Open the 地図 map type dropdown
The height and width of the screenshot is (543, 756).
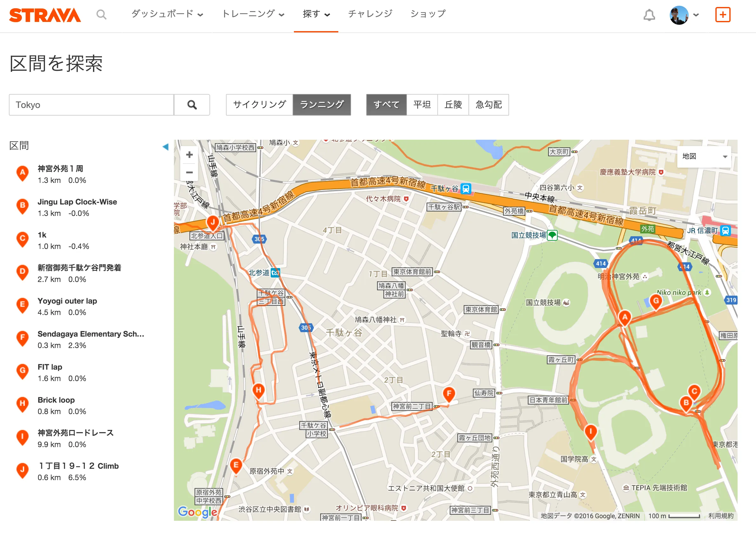(703, 157)
